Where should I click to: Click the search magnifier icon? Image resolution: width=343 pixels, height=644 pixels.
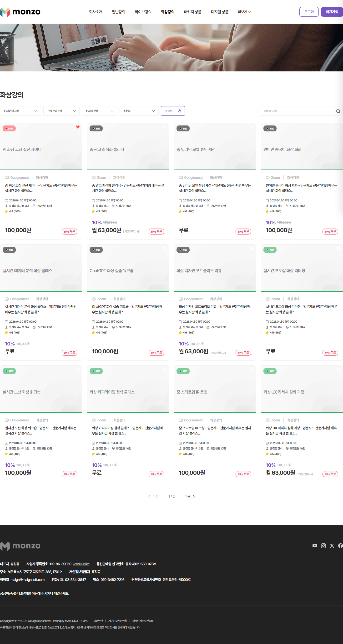[338, 111]
